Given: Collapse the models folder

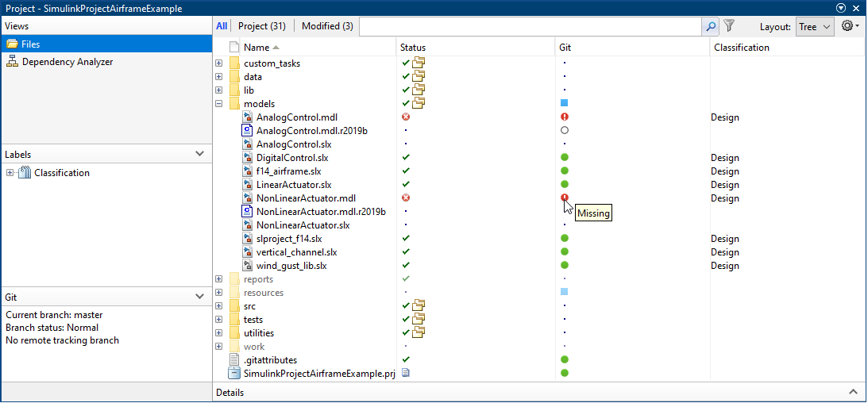Looking at the screenshot, I should pyautogui.click(x=218, y=103).
